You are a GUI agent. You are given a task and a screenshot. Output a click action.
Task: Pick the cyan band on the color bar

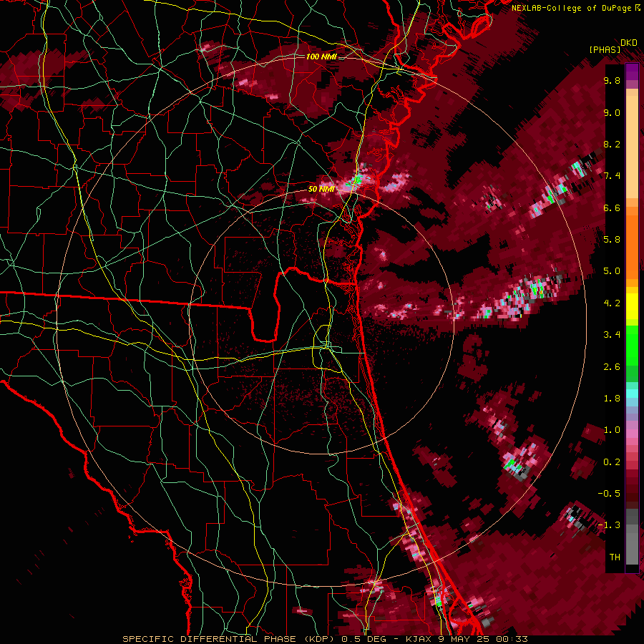pos(632,394)
